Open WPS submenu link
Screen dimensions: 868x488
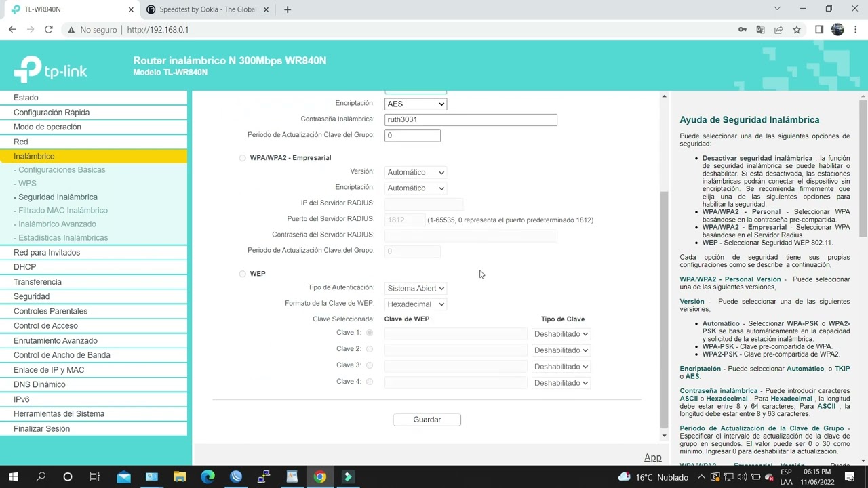pyautogui.click(x=27, y=184)
